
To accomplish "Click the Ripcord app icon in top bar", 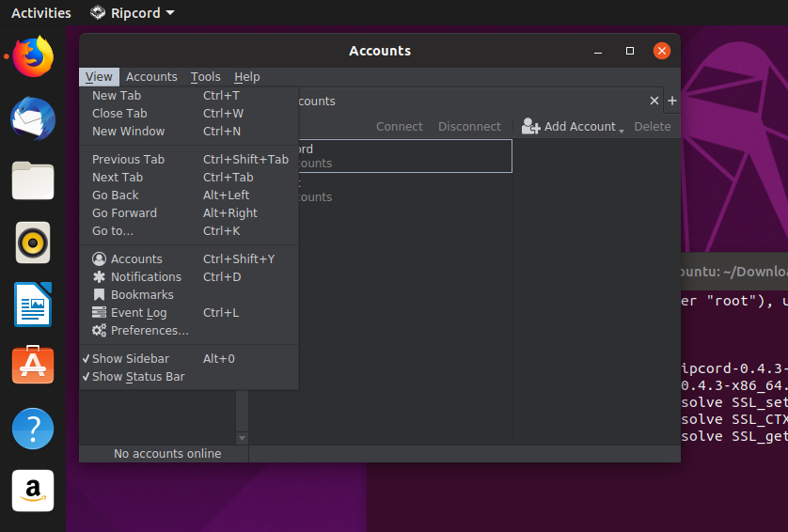I will (x=98, y=12).
